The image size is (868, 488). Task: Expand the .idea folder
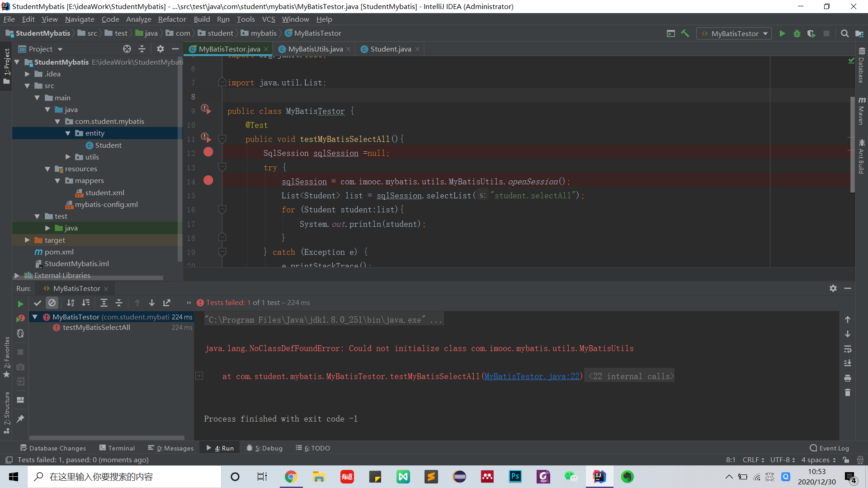[27, 74]
